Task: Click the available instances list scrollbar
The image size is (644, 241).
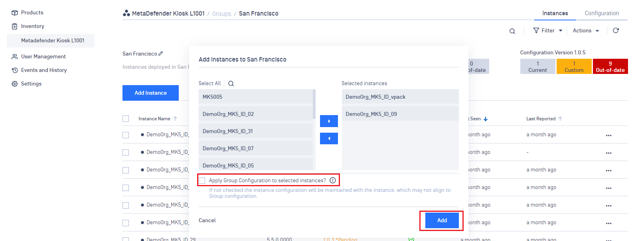Action: click(314, 104)
